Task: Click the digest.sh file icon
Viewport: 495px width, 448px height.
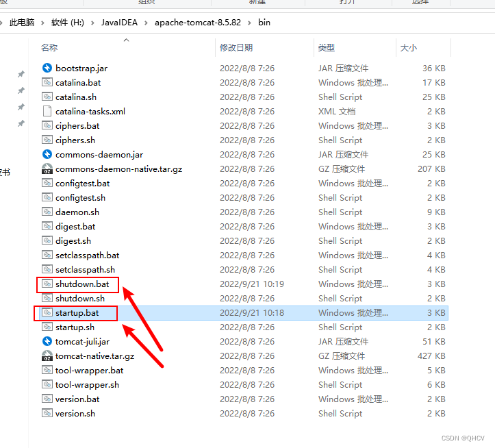Action: [47, 240]
